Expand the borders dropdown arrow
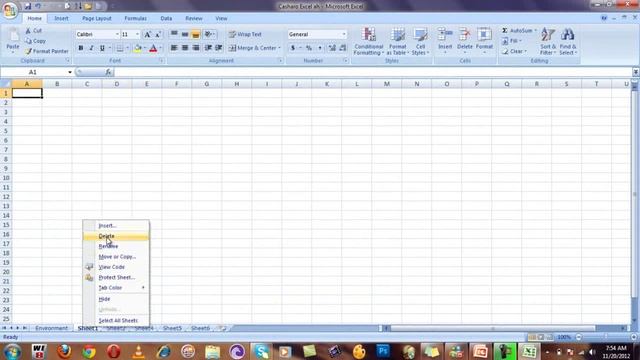The height and width of the screenshot is (360, 640). click(127, 48)
